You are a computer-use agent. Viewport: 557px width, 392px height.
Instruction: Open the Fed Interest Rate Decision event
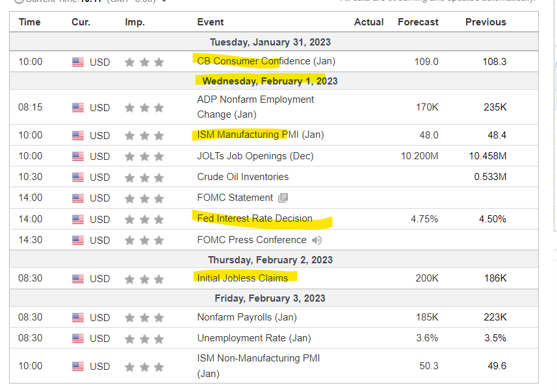coord(255,218)
